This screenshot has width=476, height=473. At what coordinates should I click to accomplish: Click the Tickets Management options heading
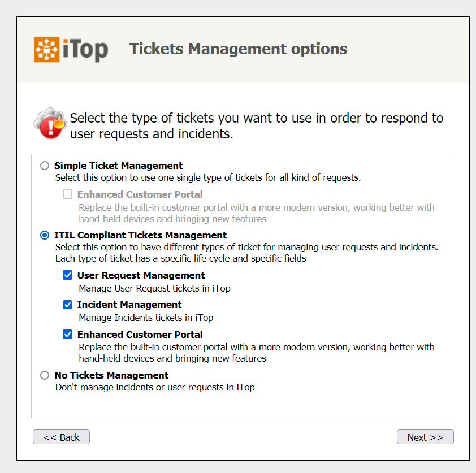[238, 49]
